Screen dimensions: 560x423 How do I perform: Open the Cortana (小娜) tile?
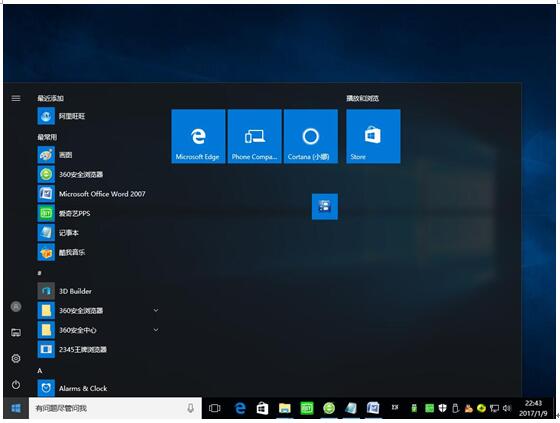tap(310, 136)
